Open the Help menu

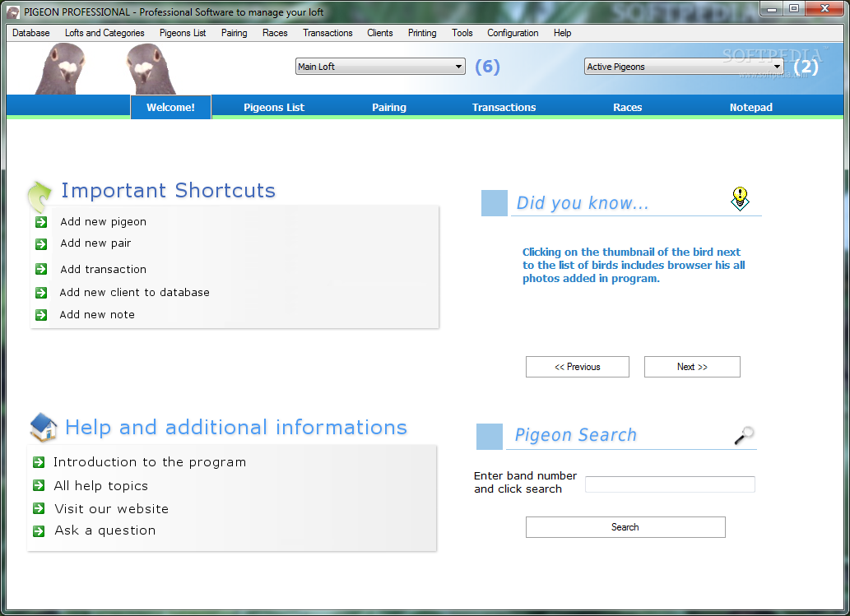[562, 33]
